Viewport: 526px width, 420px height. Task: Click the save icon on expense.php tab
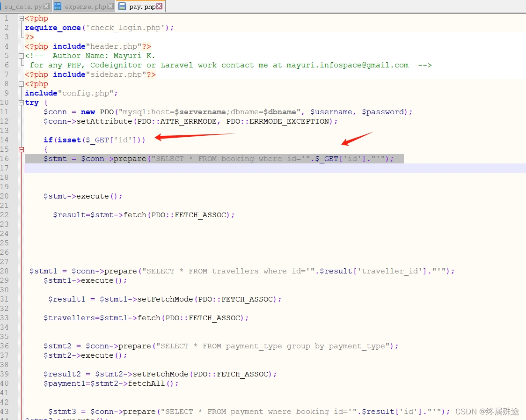58,6
